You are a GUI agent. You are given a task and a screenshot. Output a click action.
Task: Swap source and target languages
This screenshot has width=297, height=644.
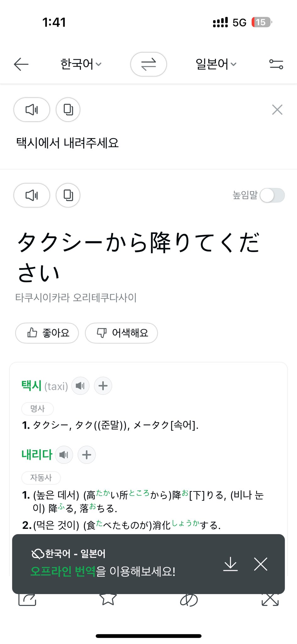148,64
